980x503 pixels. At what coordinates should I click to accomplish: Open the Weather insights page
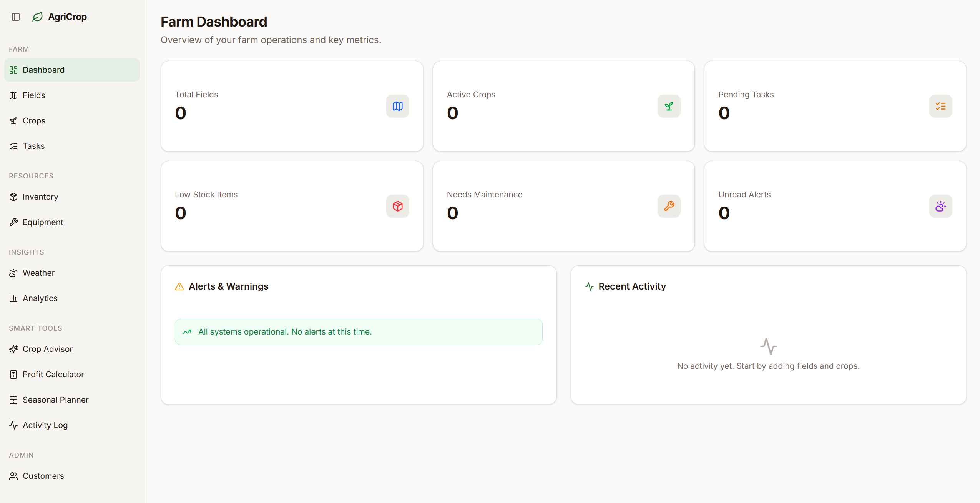38,273
